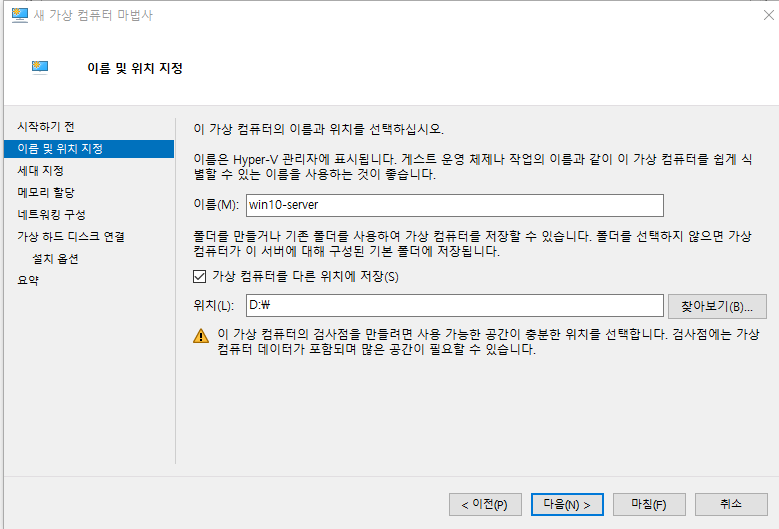Click the 위치(L) field containing D:₩
The image size is (779, 529).
[455, 305]
